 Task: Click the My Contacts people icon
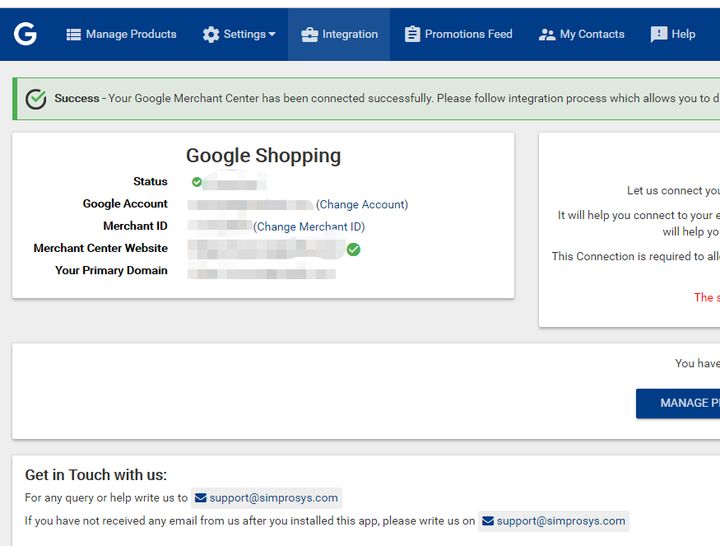[547, 35]
